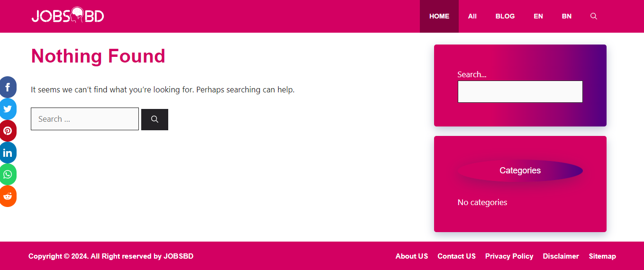Open the Sitemap footer link
Image resolution: width=644 pixels, height=270 pixels.
coord(602,256)
